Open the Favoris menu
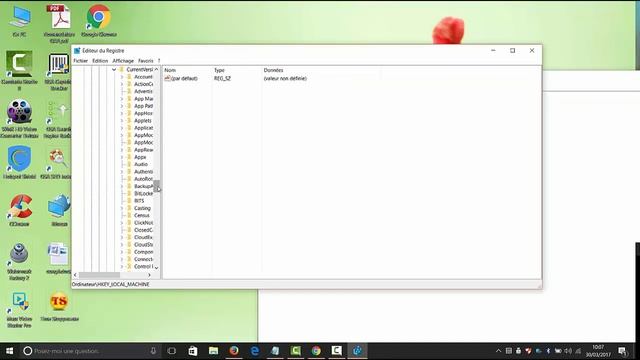 (x=145, y=61)
